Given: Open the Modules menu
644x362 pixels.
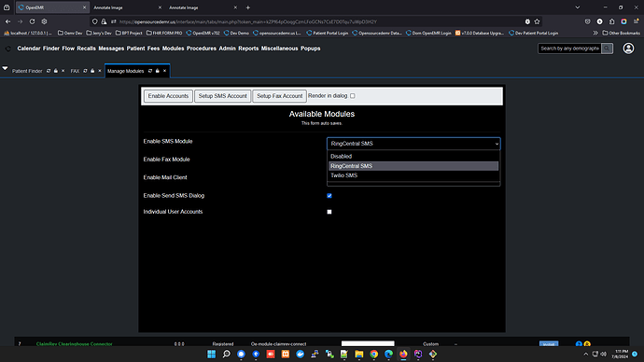Looking at the screenshot, I should coord(173,49).
